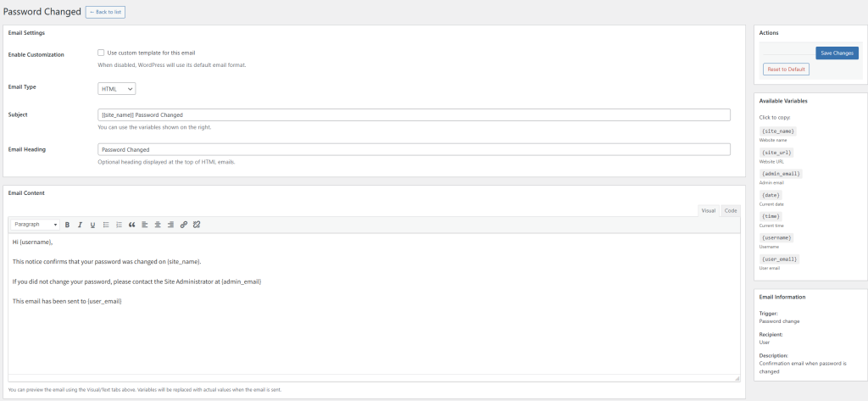This screenshot has height=401, width=868.
Task: Open the Email Type HTML dropdown
Action: [117, 89]
